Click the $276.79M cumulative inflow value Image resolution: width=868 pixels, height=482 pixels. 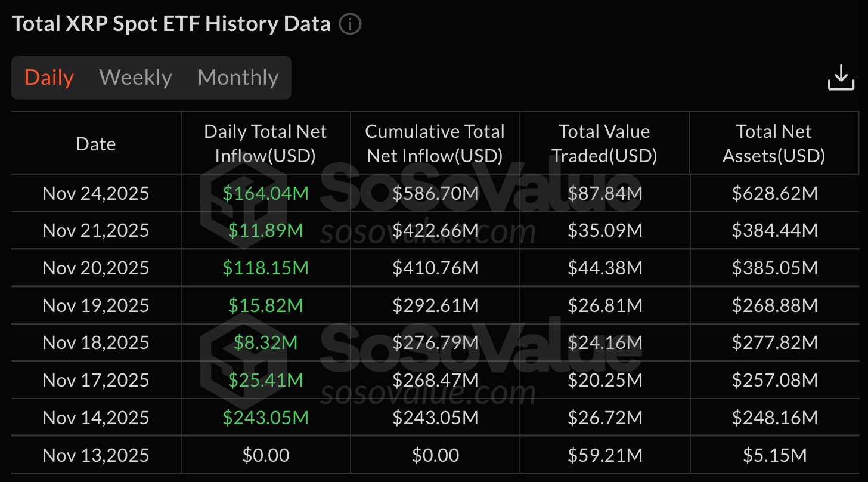pyautogui.click(x=435, y=342)
